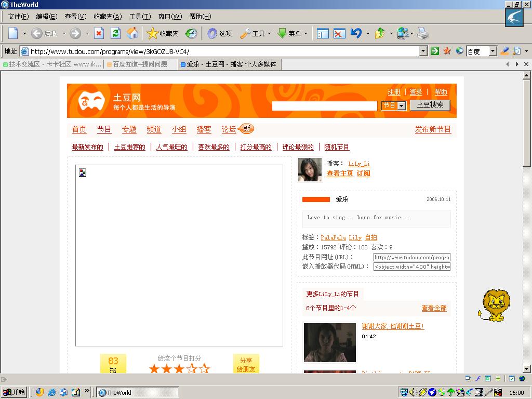532x399 pixels.
Task: Open Tools wrench toolbar button
Action: point(252,33)
